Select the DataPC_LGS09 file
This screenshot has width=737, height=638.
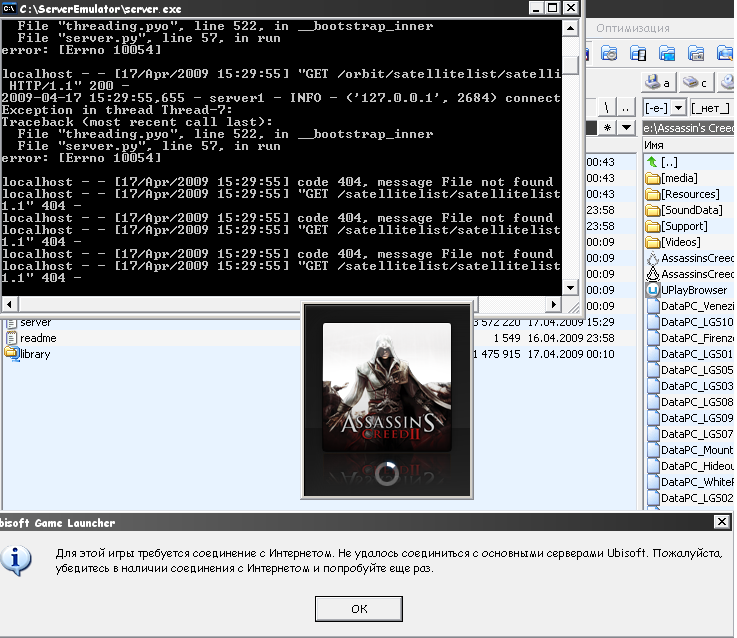point(690,418)
